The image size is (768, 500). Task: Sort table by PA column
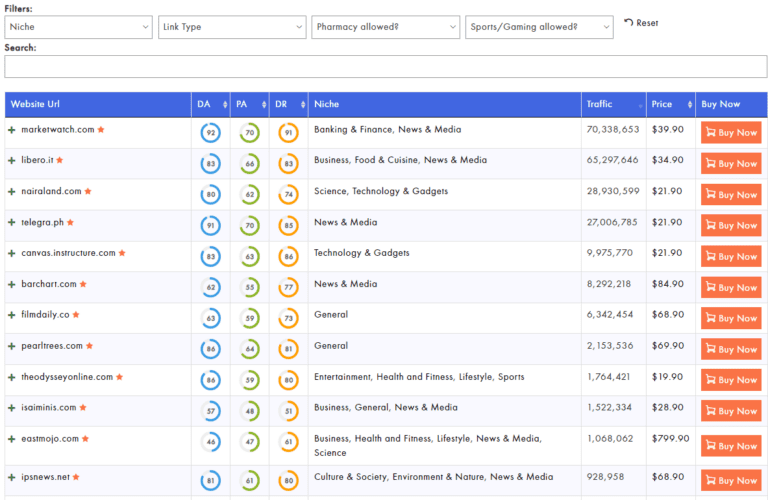click(x=250, y=104)
